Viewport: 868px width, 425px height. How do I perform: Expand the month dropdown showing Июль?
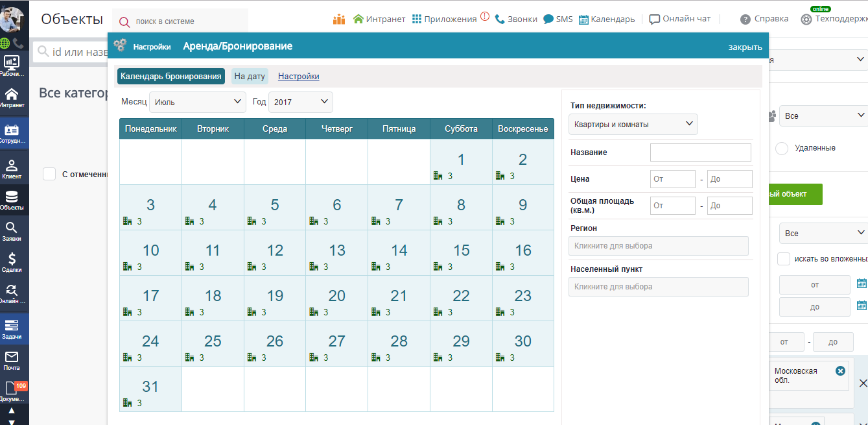pyautogui.click(x=197, y=102)
